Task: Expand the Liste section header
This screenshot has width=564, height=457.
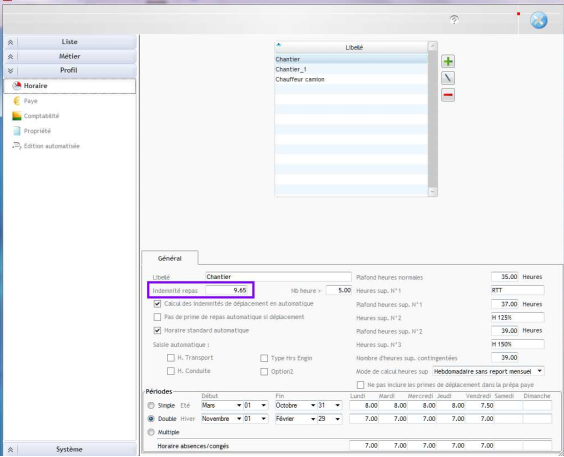Action: point(70,42)
